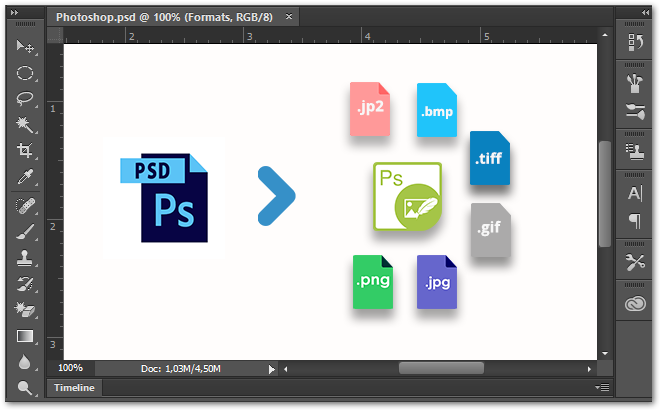Open the Character panel icon
This screenshot has height=411, width=661.
635,193
